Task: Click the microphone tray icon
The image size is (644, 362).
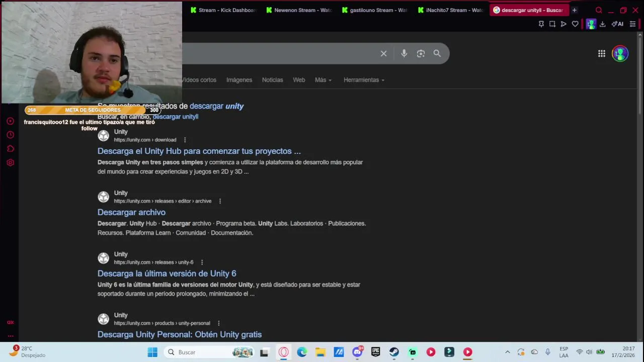Action: click(547, 352)
